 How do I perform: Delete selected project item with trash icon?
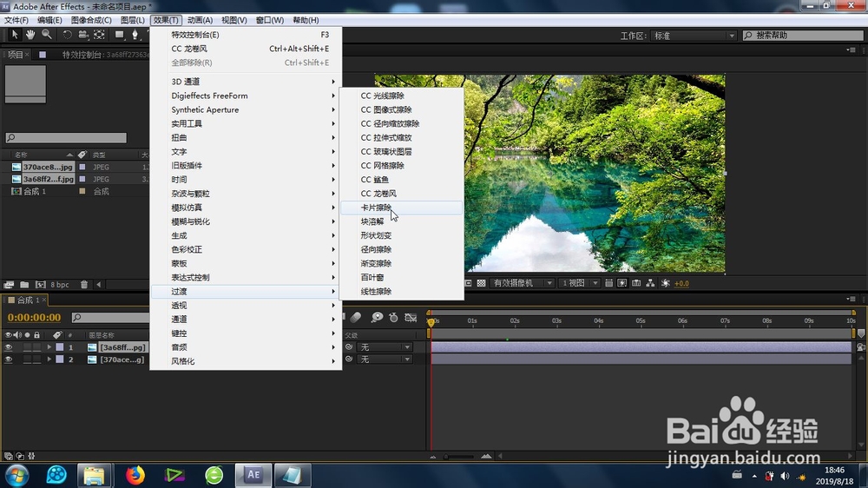tap(84, 284)
